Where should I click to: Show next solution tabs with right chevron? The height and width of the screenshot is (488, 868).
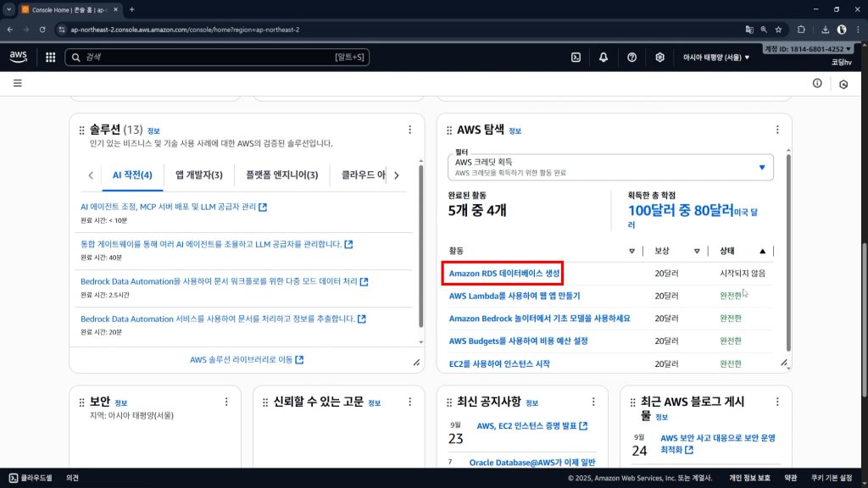[x=397, y=175]
